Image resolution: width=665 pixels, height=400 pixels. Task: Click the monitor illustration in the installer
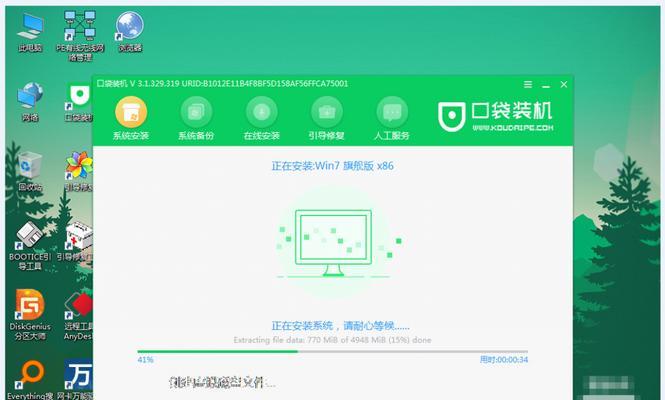[333, 243]
